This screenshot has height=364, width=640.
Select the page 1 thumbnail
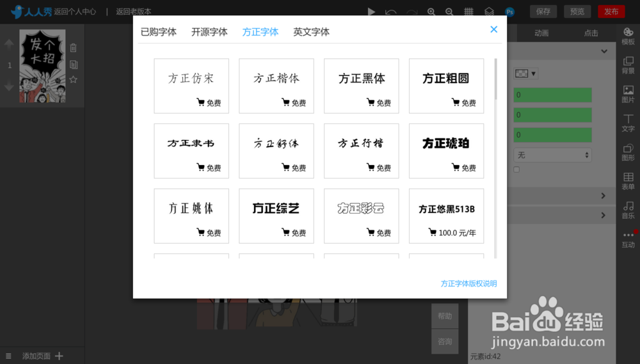42,66
